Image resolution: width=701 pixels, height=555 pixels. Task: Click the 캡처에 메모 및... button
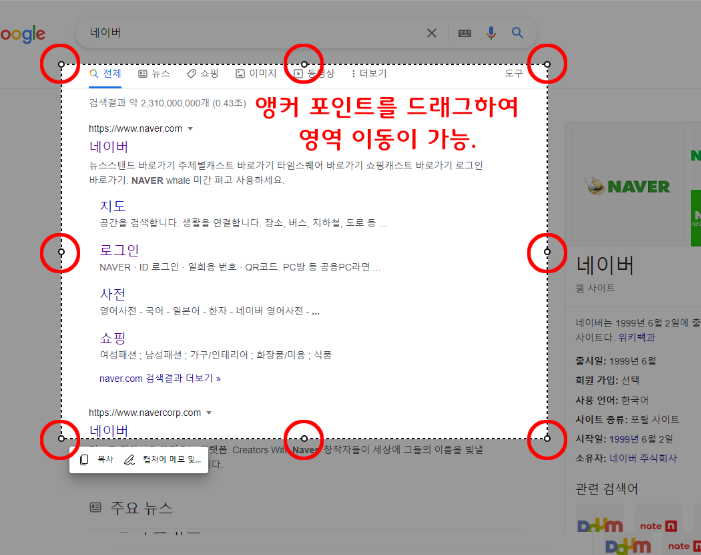163,459
